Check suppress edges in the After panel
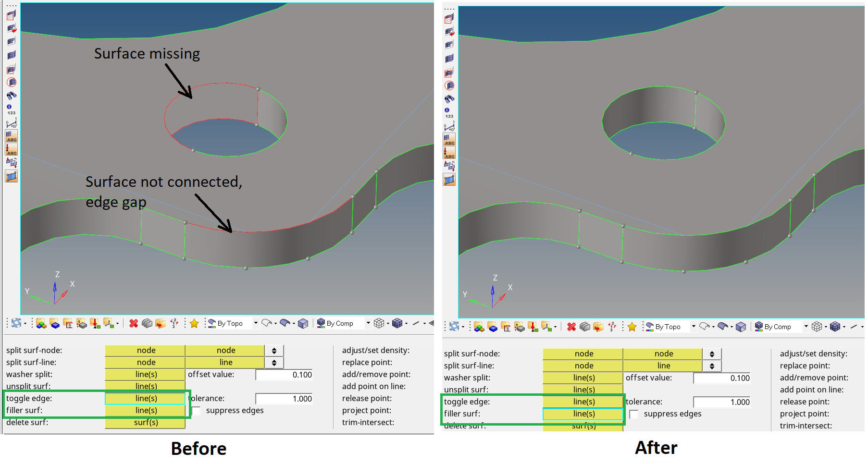868x464 pixels. coord(634,414)
